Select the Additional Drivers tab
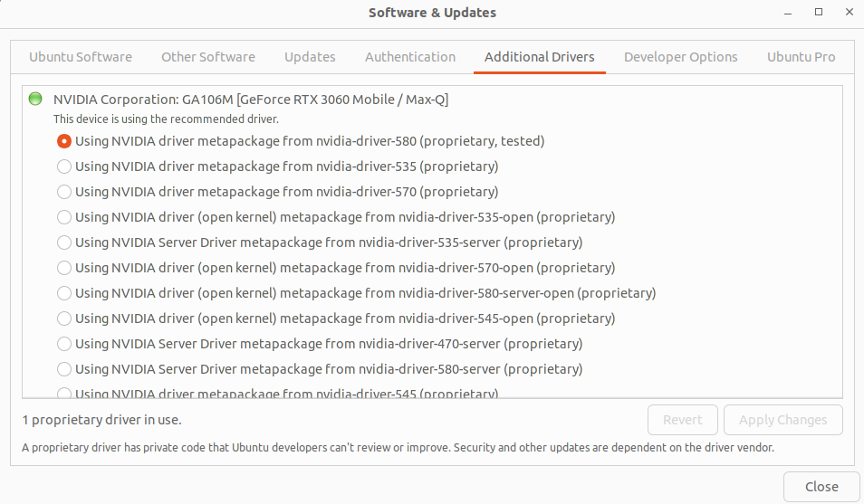 pyautogui.click(x=540, y=57)
